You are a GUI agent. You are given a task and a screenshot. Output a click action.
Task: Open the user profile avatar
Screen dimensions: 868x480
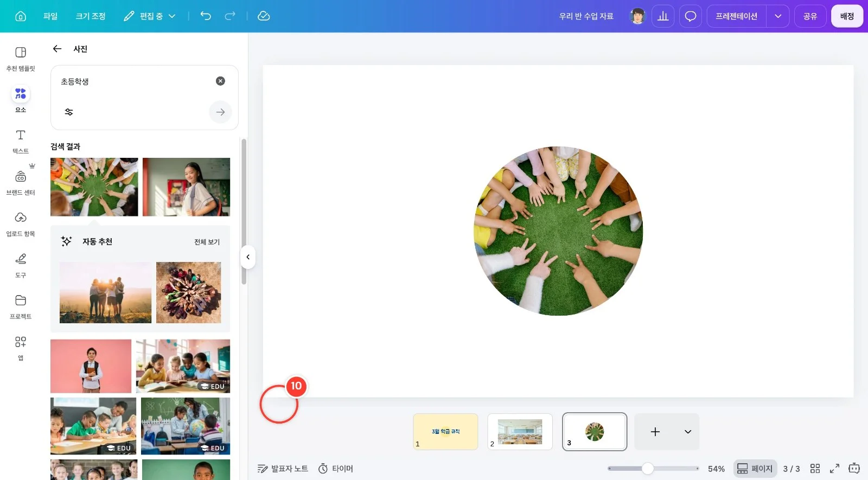(638, 16)
